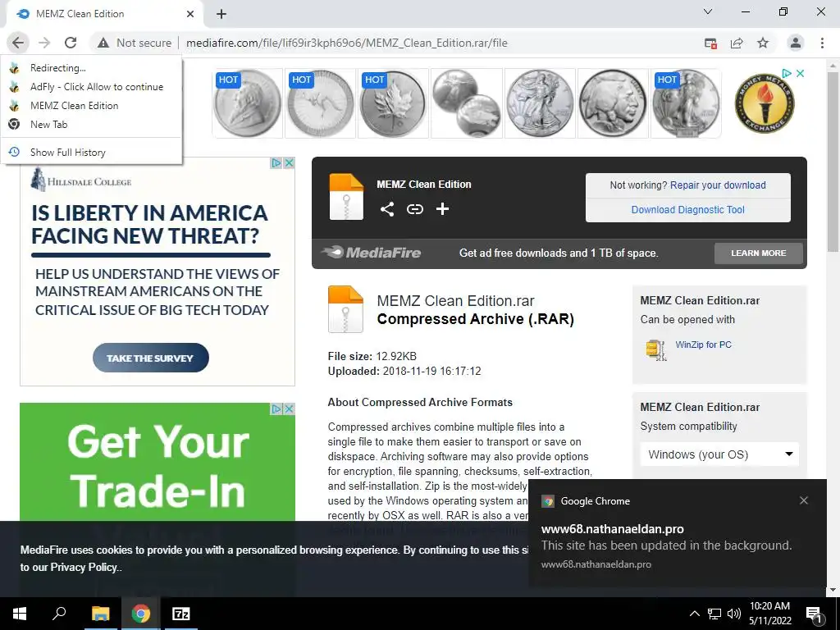This screenshot has height=630, width=840.
Task: Open File Explorer from the taskbar
Action: (100, 614)
